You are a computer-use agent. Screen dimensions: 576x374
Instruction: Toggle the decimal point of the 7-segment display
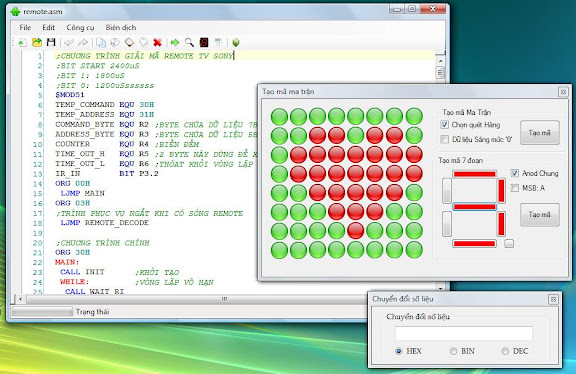pos(509,243)
